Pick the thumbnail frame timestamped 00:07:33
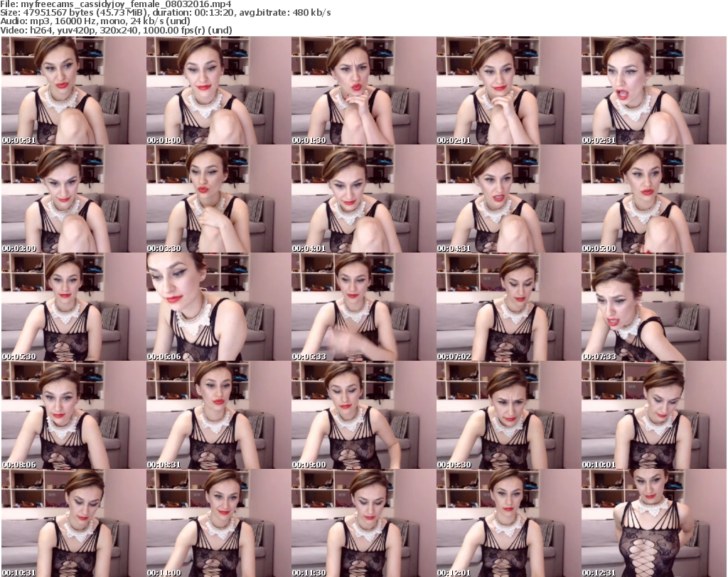This screenshot has height=577, width=728. coord(654,307)
